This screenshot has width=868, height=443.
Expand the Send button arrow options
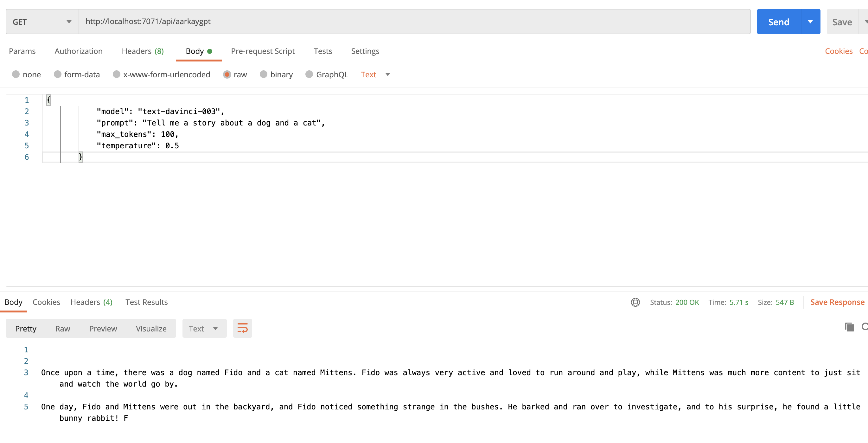(810, 22)
